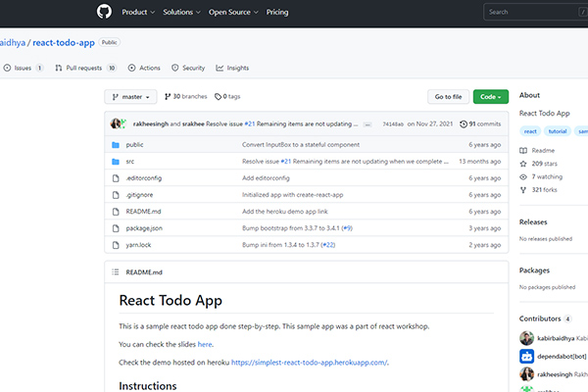Viewport: 588px width, 392px height.
Task: Click the package.json file icon
Action: [x=116, y=228]
